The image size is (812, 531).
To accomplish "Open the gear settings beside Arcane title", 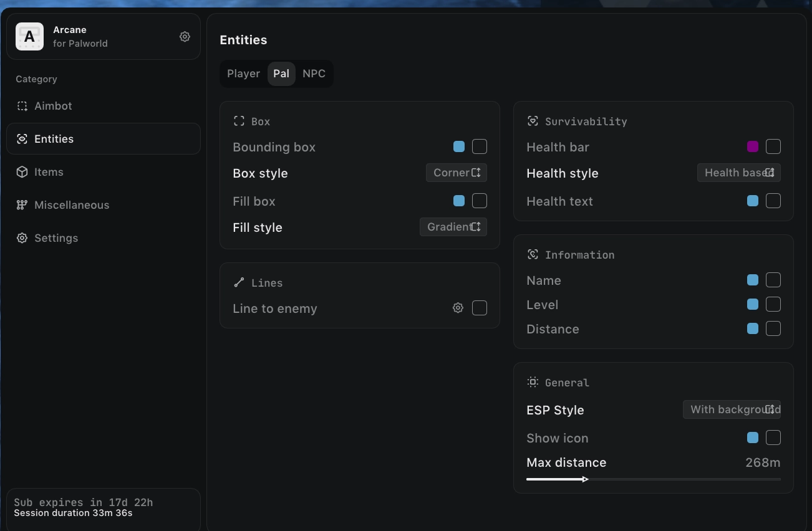I will click(x=185, y=37).
